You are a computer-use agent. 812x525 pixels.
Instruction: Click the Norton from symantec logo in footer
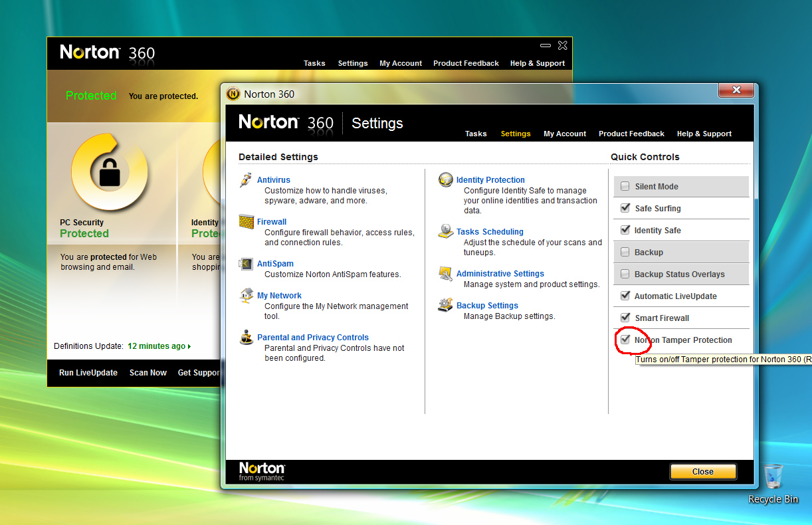(262, 472)
